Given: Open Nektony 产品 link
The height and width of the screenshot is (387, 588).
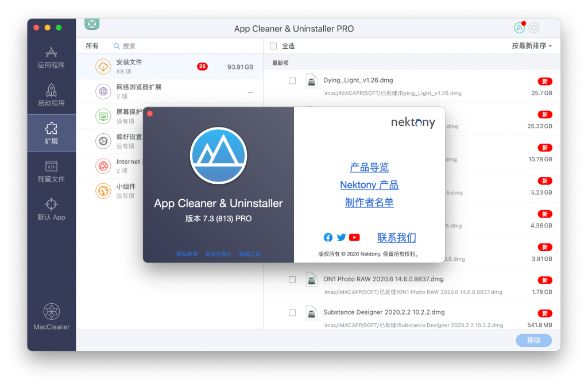Looking at the screenshot, I should point(369,185).
